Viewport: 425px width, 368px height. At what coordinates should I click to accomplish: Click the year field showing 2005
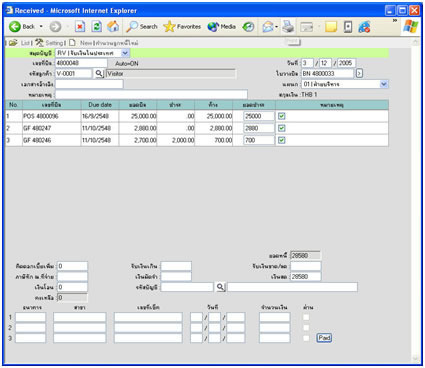pyautogui.click(x=346, y=63)
